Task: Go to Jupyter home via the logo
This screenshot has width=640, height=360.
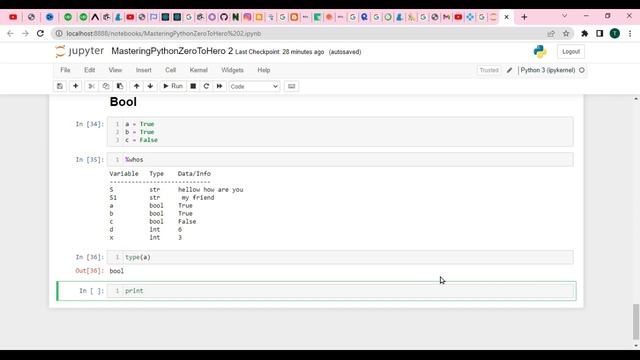Action: (80, 51)
